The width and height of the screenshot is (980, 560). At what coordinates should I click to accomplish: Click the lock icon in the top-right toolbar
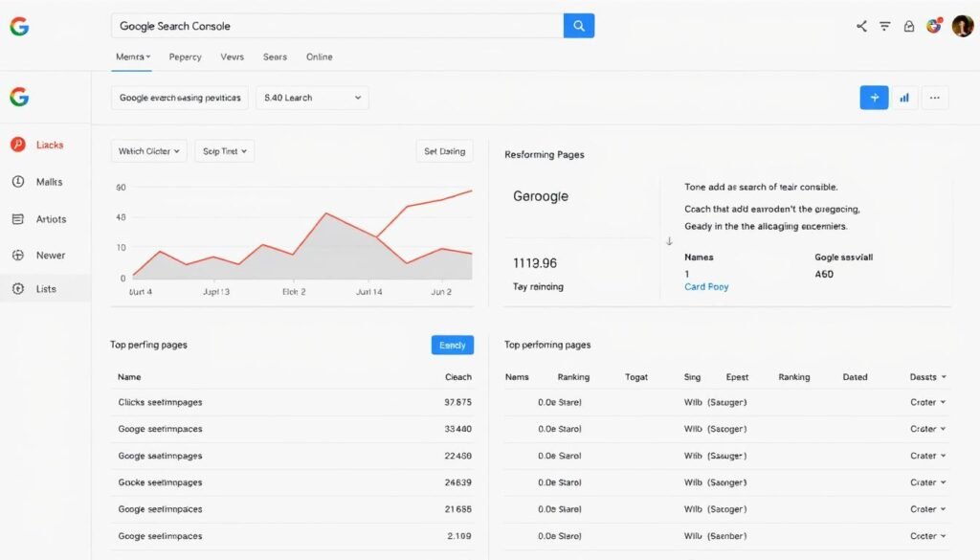click(x=908, y=26)
